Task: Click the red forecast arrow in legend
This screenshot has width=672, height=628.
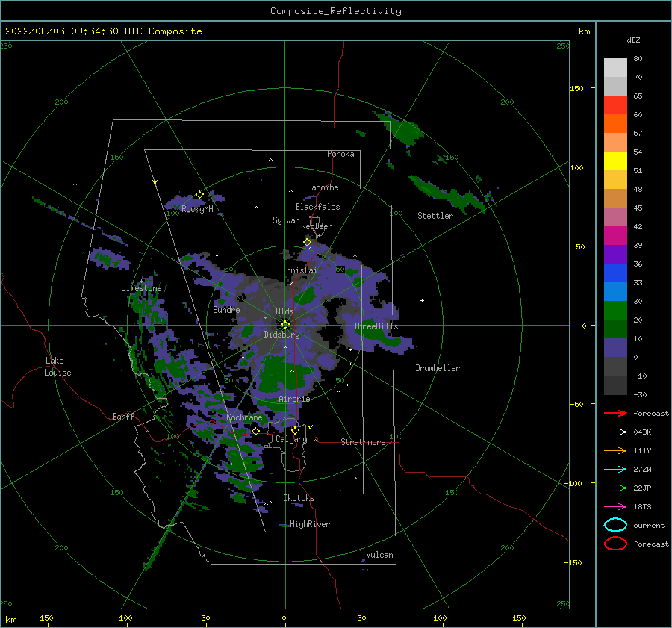Action: pyautogui.click(x=615, y=413)
